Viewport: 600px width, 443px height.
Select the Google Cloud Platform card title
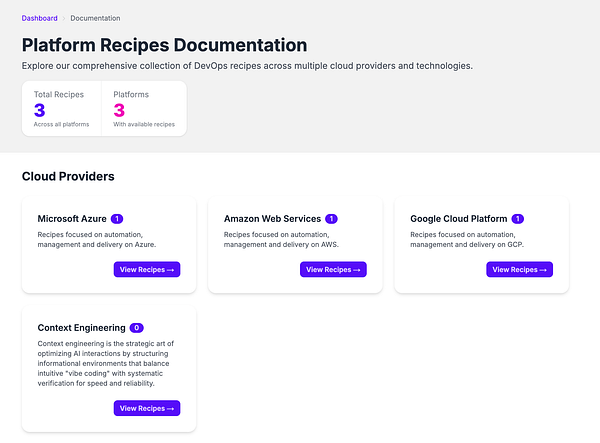click(x=459, y=219)
